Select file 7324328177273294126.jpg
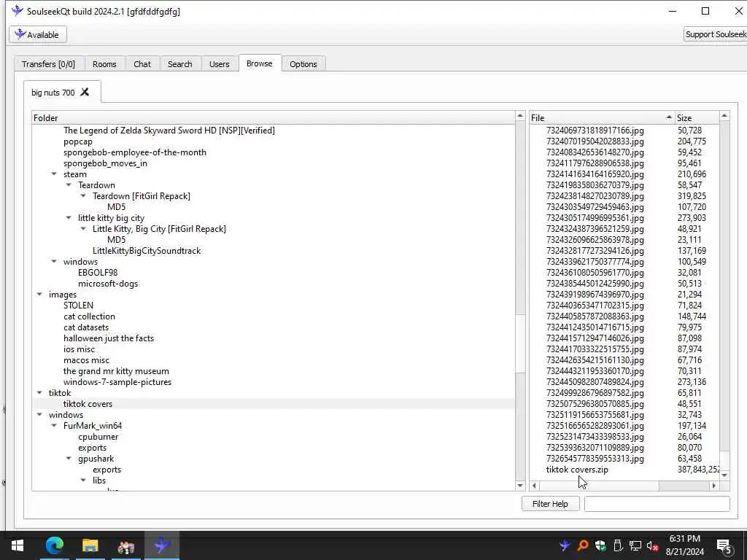This screenshot has width=747, height=560. pos(595,251)
